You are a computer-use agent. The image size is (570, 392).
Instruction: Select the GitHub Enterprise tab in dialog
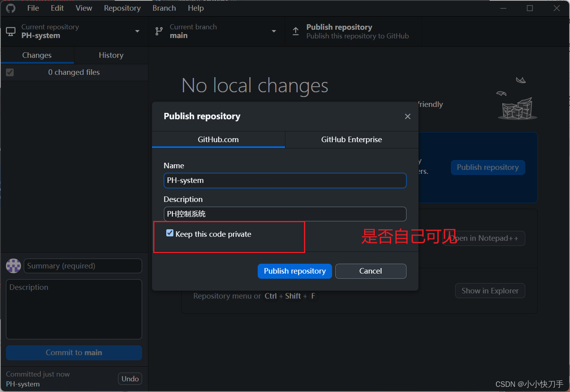351,140
